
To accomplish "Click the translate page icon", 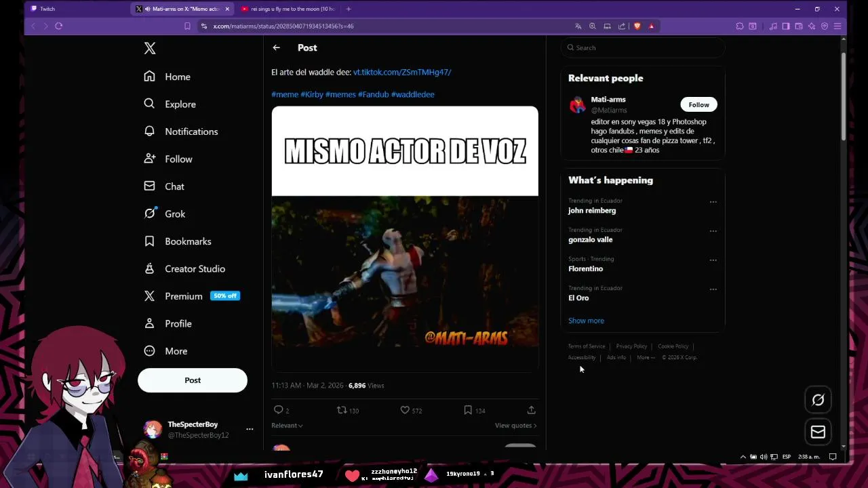I will coord(578,26).
